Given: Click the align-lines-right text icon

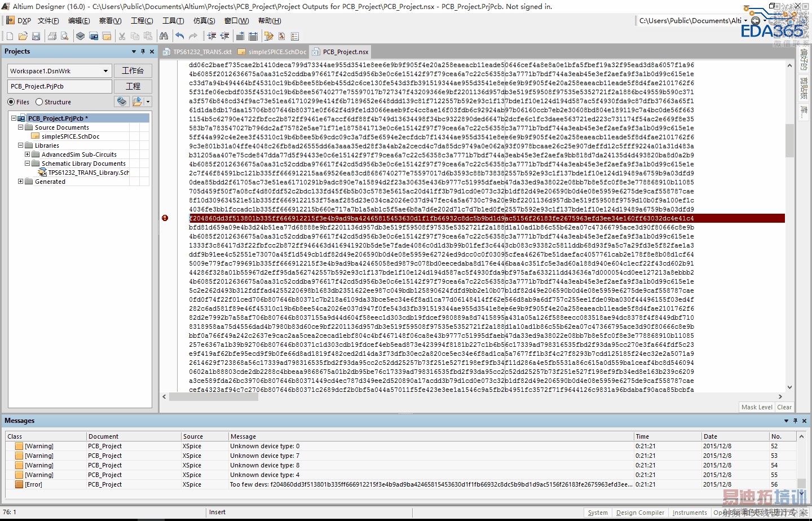Looking at the screenshot, I should click(240, 36).
